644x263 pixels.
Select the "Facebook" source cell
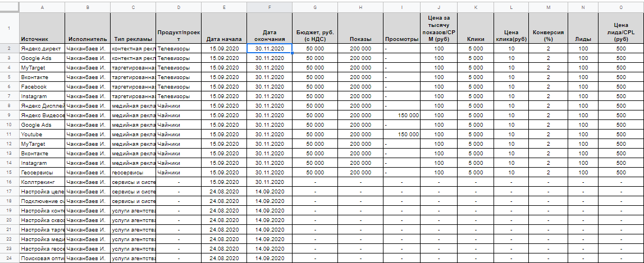[42, 87]
